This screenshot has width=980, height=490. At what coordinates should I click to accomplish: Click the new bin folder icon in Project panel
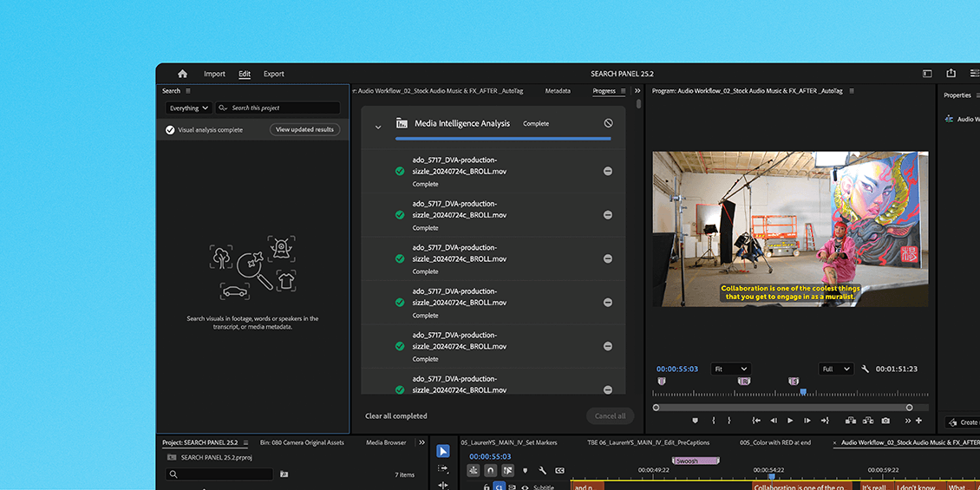(x=284, y=474)
